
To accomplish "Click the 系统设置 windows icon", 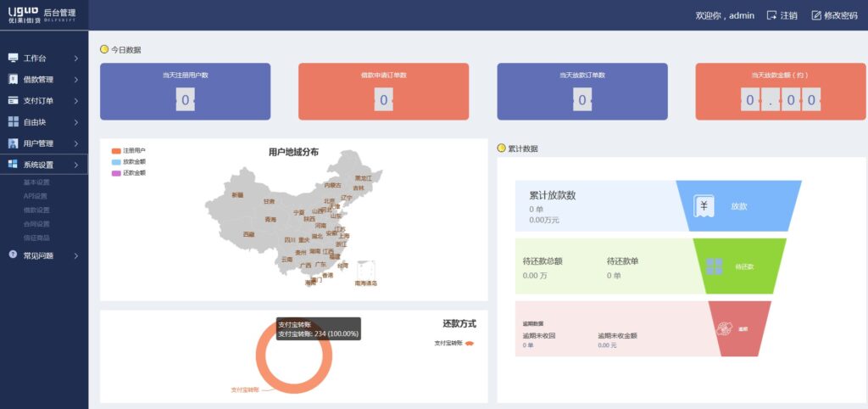I will coord(14,164).
